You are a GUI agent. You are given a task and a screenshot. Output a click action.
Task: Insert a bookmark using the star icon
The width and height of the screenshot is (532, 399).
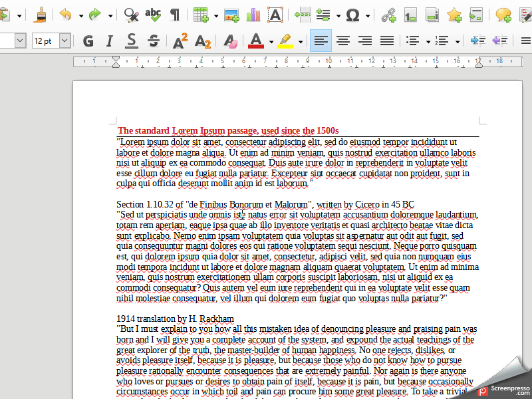454,15
